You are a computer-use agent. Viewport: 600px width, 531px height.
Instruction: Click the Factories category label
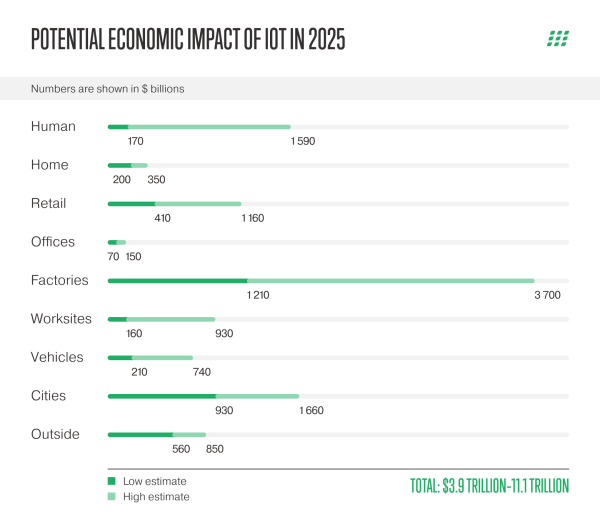(60, 281)
